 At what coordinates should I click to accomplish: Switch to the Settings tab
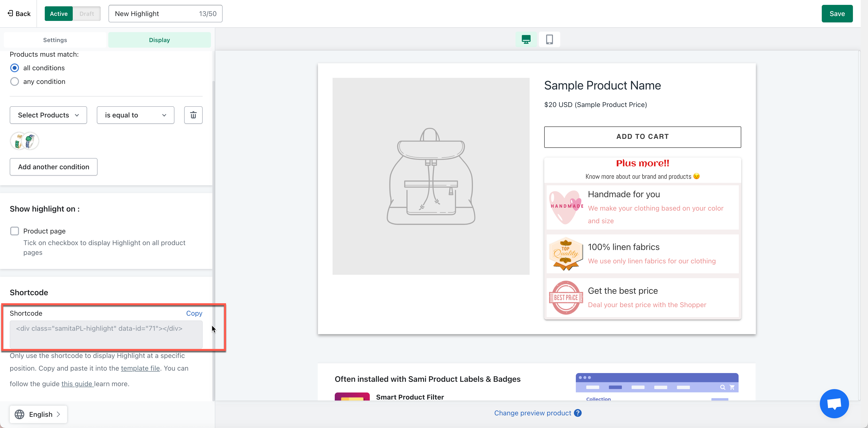[x=55, y=40]
